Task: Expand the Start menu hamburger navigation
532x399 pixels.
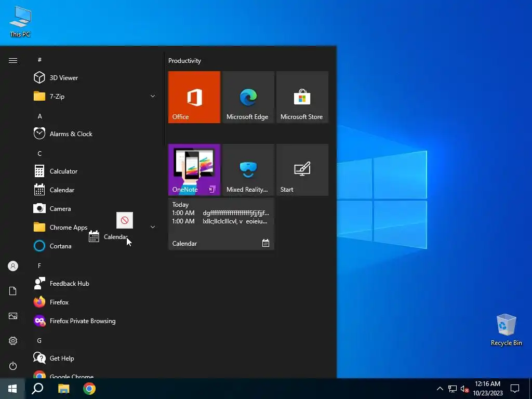Action: click(13, 60)
